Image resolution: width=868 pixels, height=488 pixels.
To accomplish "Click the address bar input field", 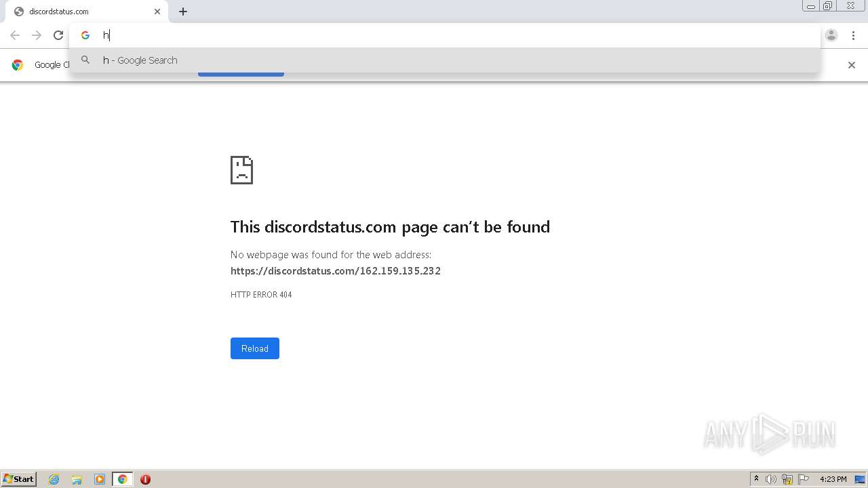I will [445, 35].
